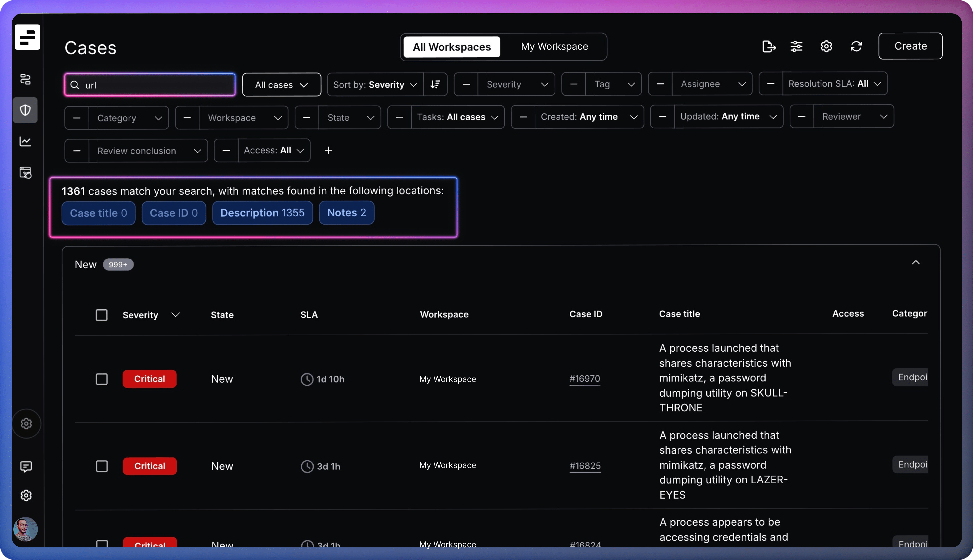This screenshot has height=560, width=973.
Task: Select checkbox for case #16970
Action: pyautogui.click(x=102, y=379)
